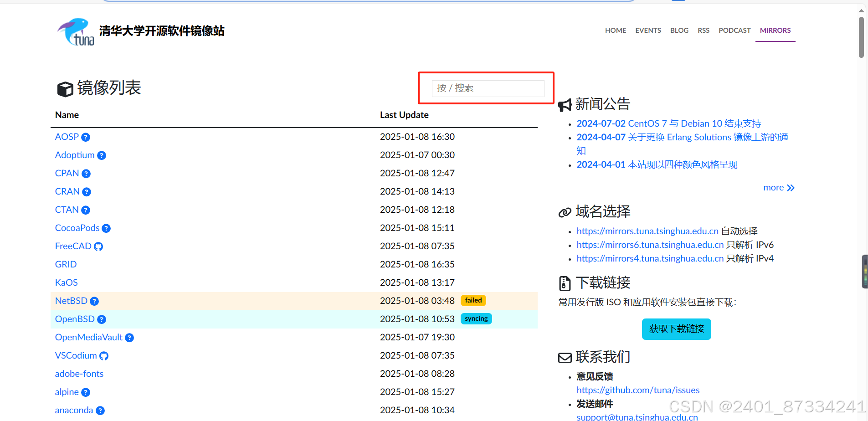Open help icon next to OpenMediaVault

(129, 338)
